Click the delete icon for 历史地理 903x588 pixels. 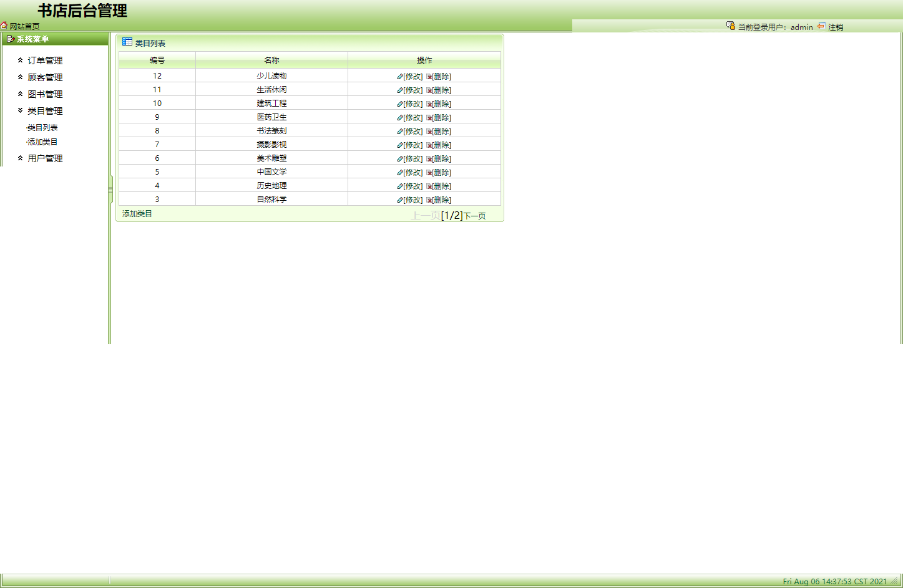(429, 186)
